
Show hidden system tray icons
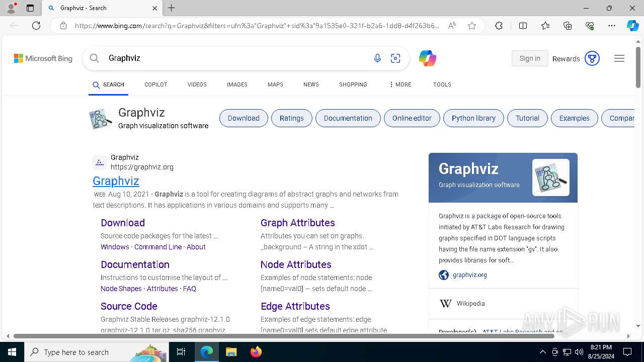click(x=542, y=352)
